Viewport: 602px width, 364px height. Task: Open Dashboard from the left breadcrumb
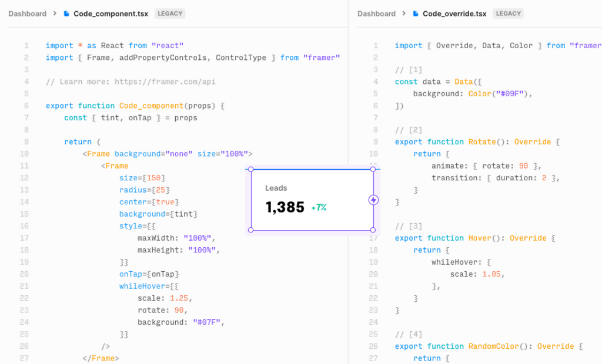27,14
